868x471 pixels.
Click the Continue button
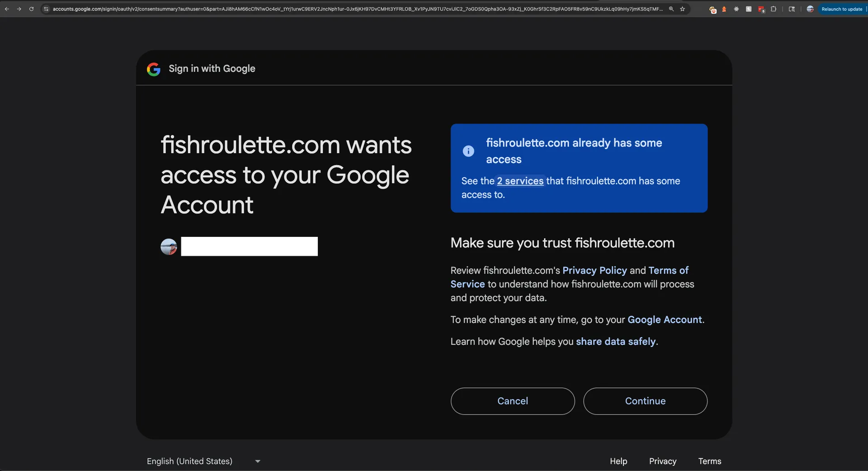[x=645, y=401]
